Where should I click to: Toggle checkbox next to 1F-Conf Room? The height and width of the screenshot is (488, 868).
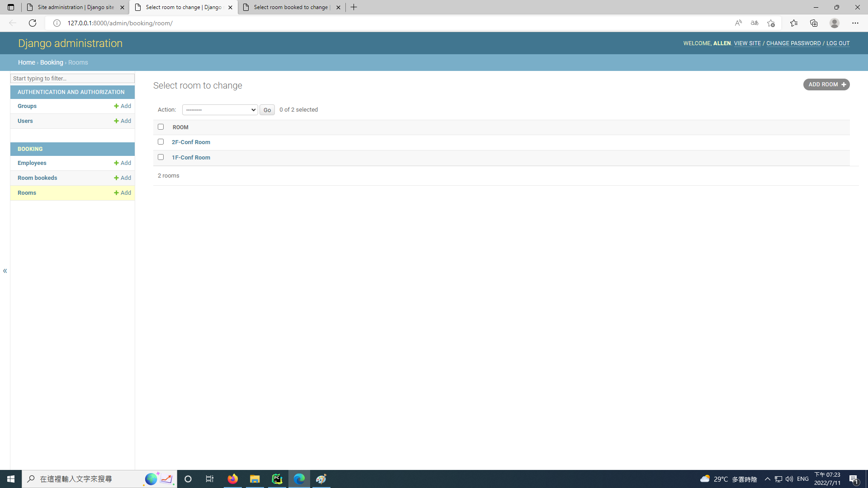coord(160,157)
